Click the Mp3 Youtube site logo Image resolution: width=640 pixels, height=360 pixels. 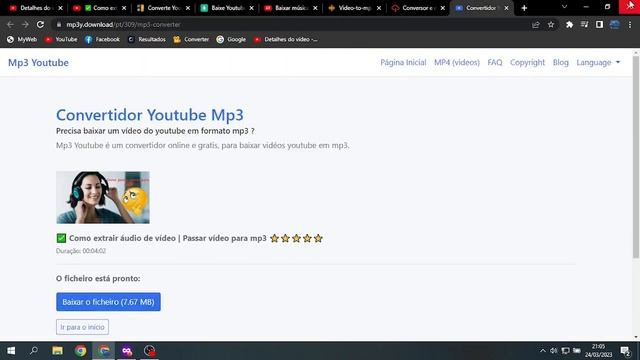coord(38,62)
